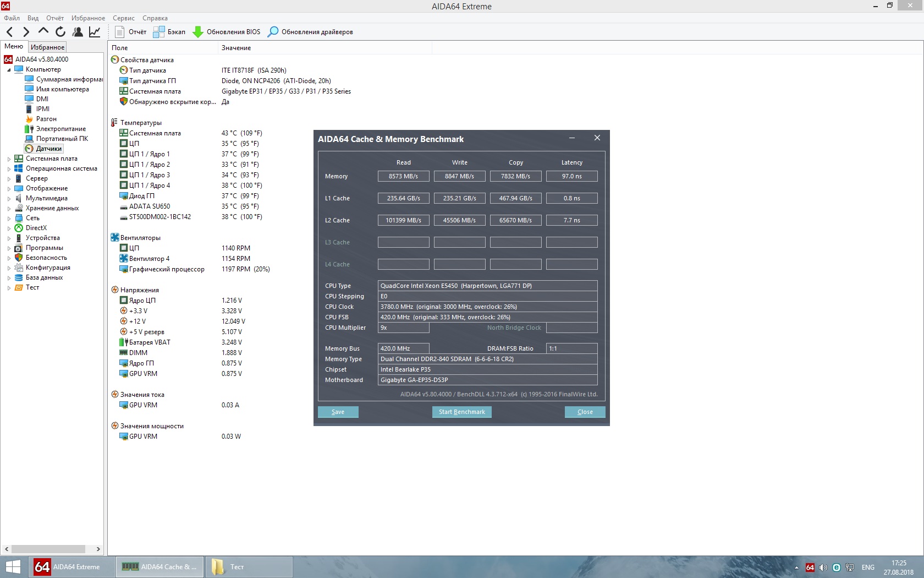Click the Поле column header
This screenshot has width=924, height=578.
163,48
